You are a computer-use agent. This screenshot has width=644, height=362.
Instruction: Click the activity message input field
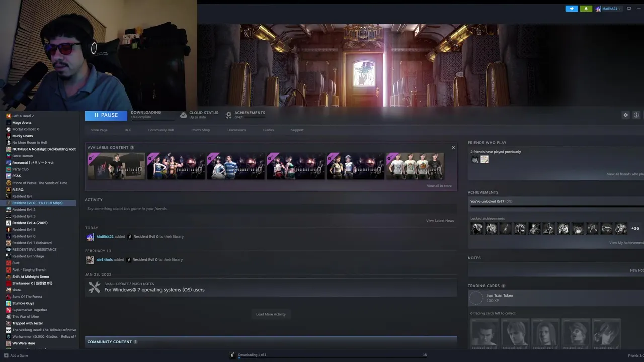click(x=271, y=209)
